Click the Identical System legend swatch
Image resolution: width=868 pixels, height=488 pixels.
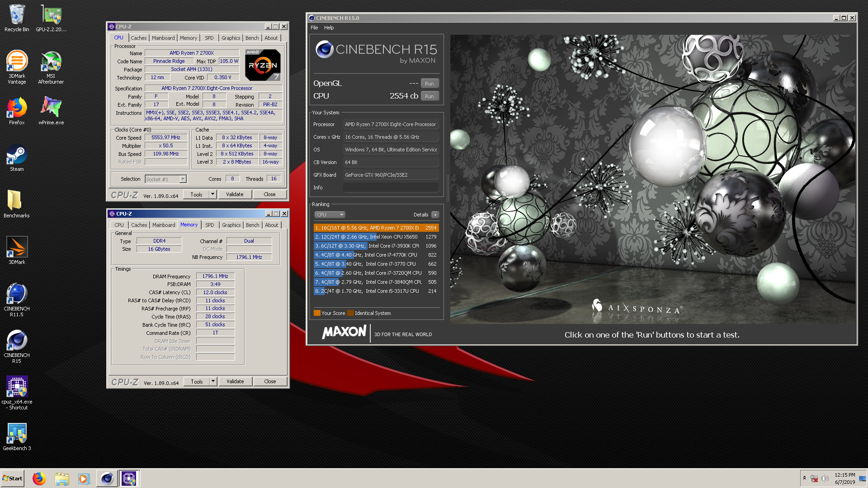(x=350, y=313)
